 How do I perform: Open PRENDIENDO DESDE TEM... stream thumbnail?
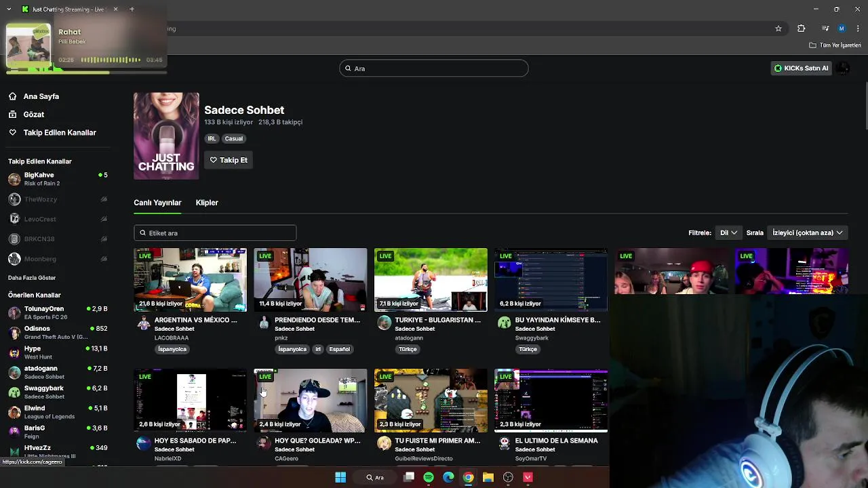311,280
